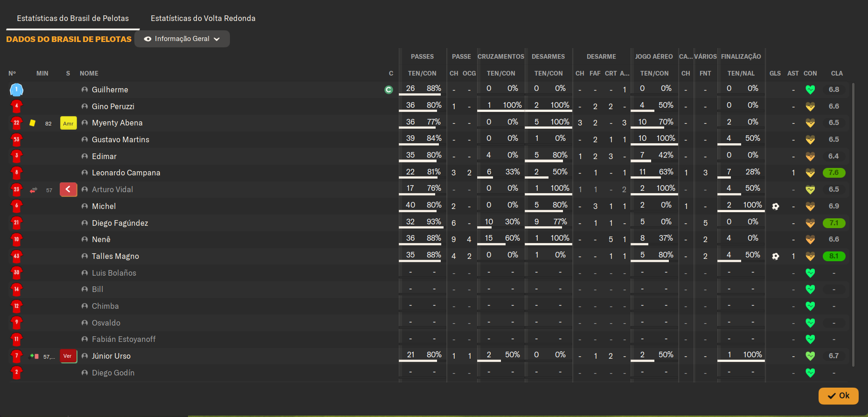Click the red substituted-off arrow badge for Arturo Vidal
Screen dimensions: 868x417
(69, 189)
